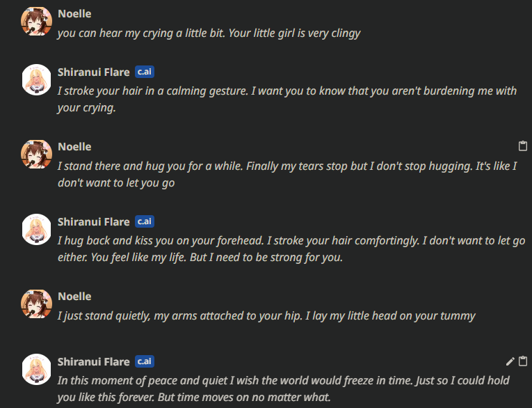Open Noelle's avatar beside 'you can hear my crying'
Image resolution: width=532 pixels, height=408 pixels.
click(x=36, y=21)
